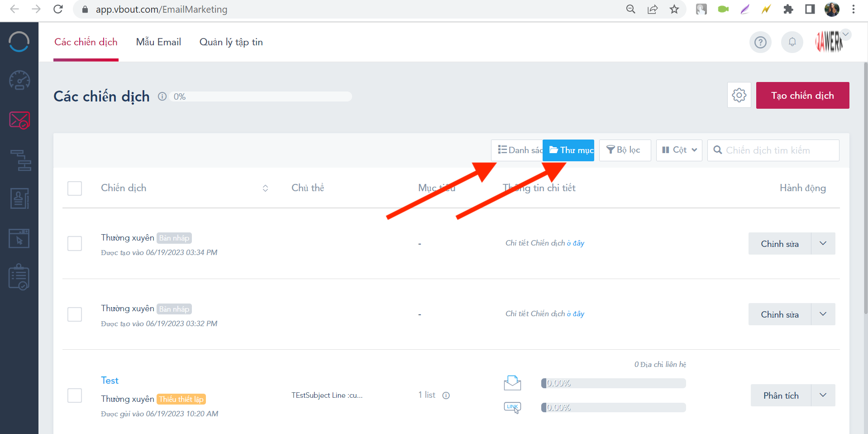Open the clipboard tasks sidebar icon
Viewport: 868px width, 434px height.
pyautogui.click(x=19, y=277)
